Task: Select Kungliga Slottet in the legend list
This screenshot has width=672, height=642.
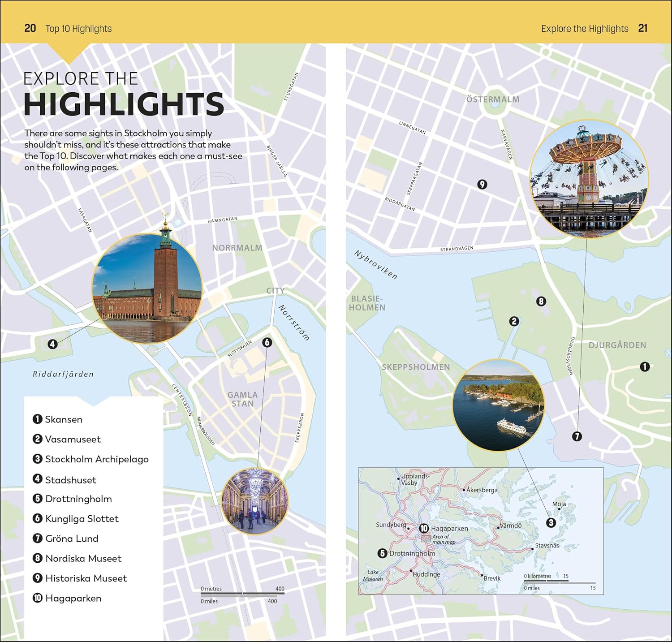Action: [82, 519]
